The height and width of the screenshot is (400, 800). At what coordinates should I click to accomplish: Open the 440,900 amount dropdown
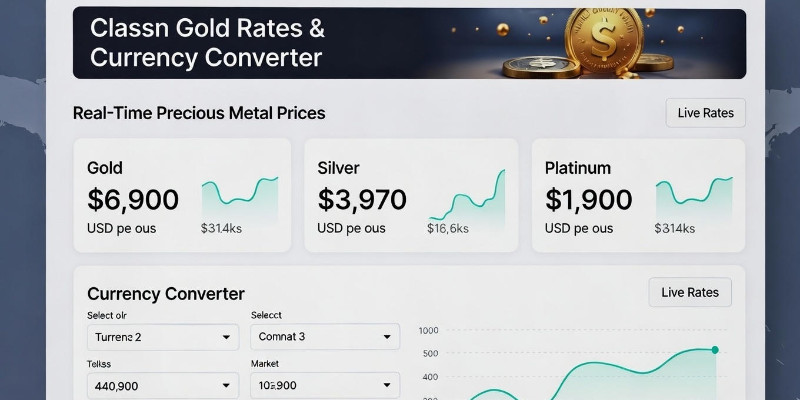click(164, 386)
